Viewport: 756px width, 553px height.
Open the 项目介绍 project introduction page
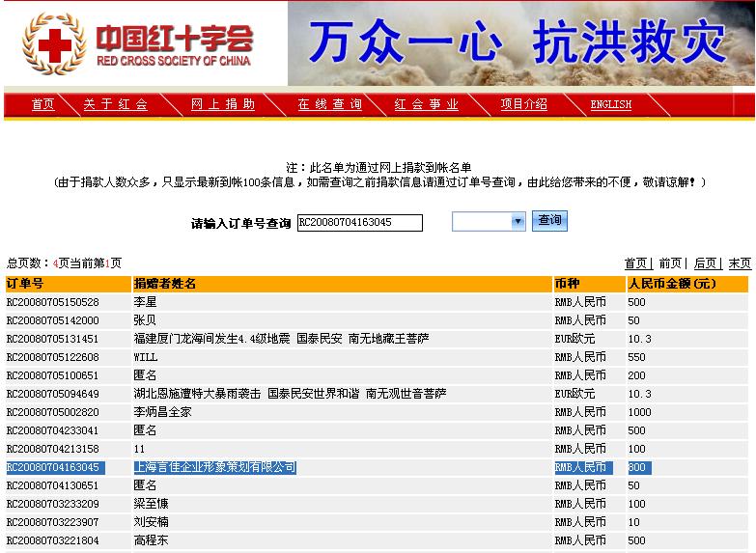523,104
